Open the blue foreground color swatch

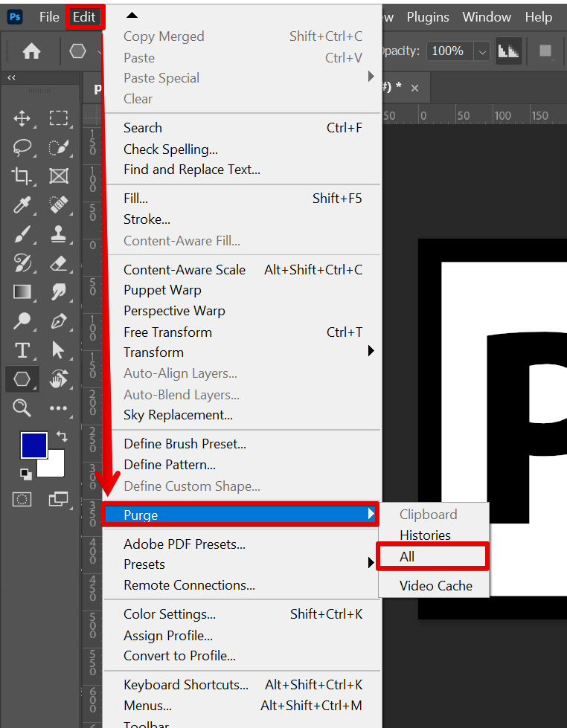pyautogui.click(x=34, y=445)
